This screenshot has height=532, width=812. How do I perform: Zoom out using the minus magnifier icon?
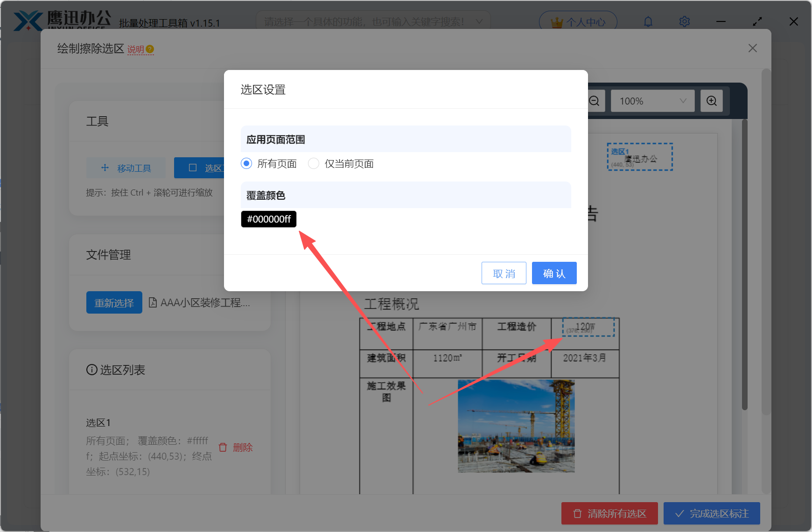click(x=593, y=100)
